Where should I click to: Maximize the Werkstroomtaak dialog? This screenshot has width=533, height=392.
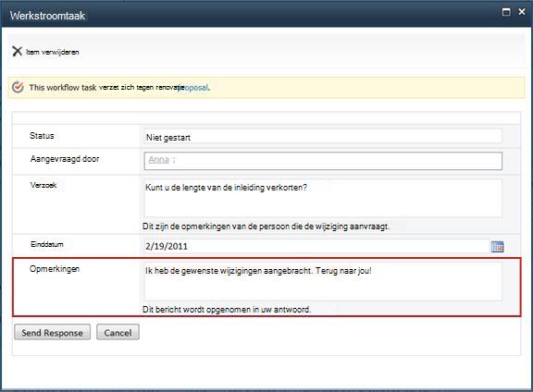coord(506,12)
